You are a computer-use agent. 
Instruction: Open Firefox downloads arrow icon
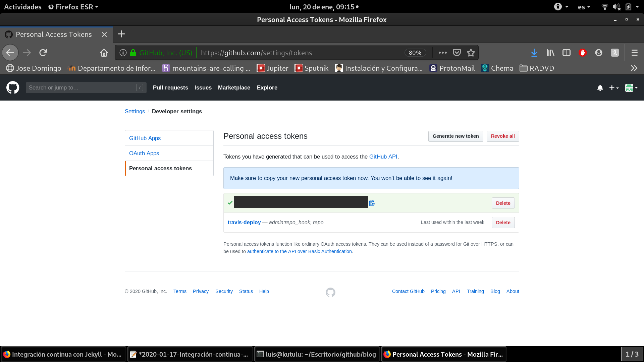[x=534, y=53]
